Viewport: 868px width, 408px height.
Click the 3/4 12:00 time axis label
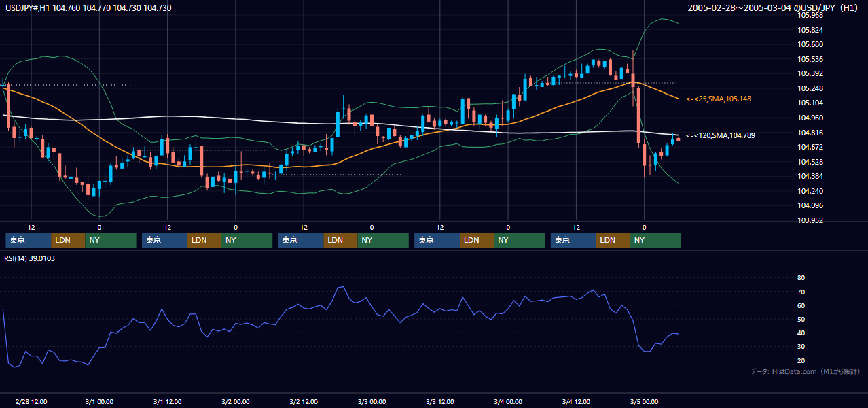coord(576,401)
